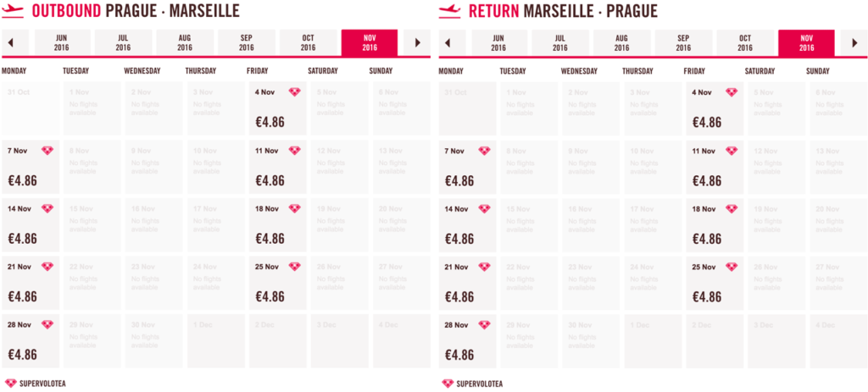Select JUN 2016 tab in outbound calendar
The width and height of the screenshot is (868, 392).
coord(63,42)
